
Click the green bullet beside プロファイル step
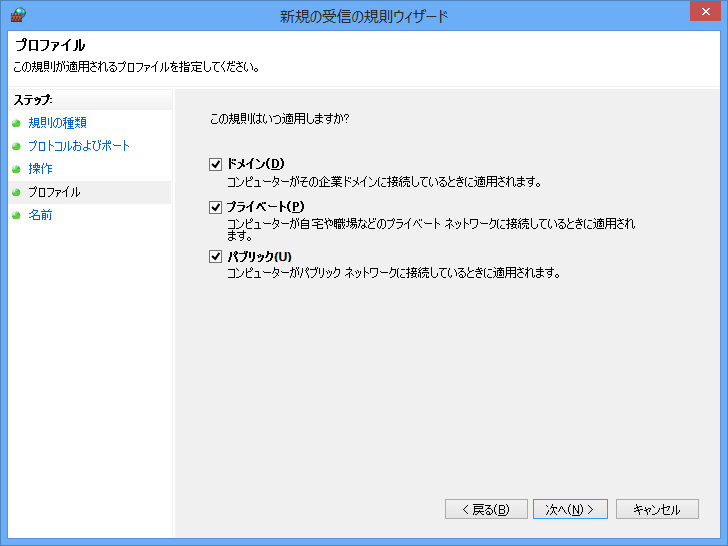[16, 192]
